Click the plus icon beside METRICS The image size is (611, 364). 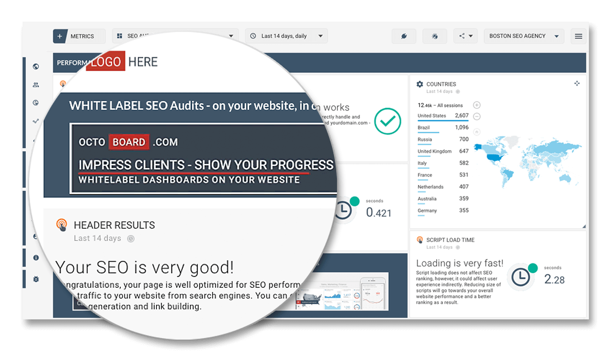(60, 36)
